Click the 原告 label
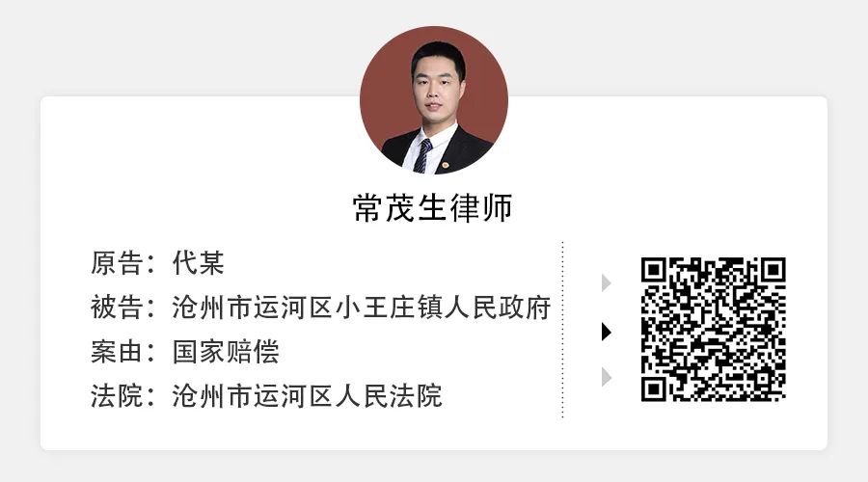The image size is (868, 482). 117,262
